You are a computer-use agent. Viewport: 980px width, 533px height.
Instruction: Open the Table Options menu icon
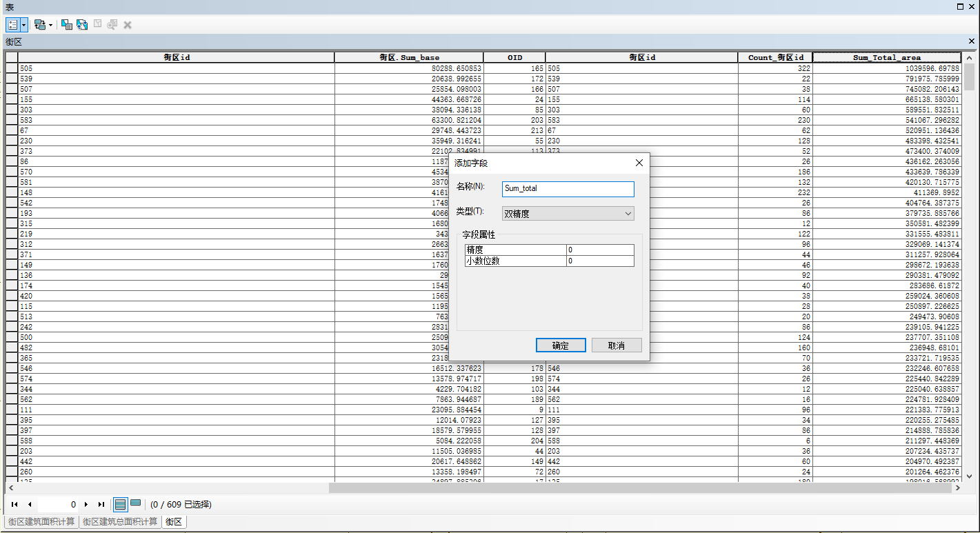[12, 25]
